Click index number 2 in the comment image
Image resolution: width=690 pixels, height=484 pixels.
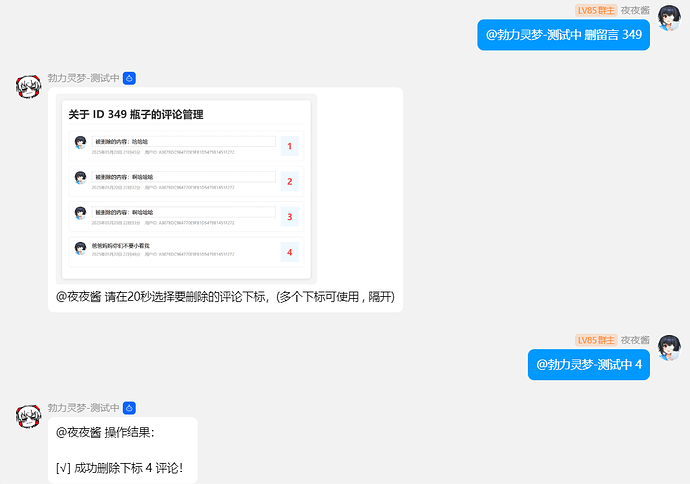click(290, 181)
